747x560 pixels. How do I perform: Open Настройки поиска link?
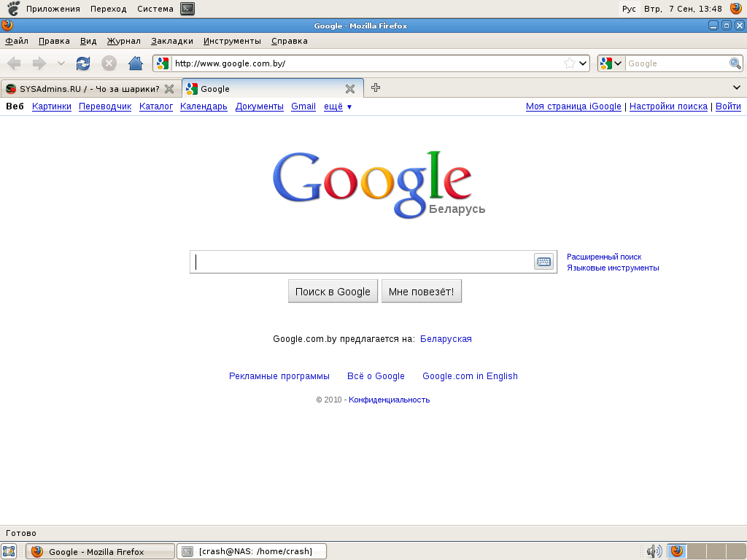(x=668, y=106)
